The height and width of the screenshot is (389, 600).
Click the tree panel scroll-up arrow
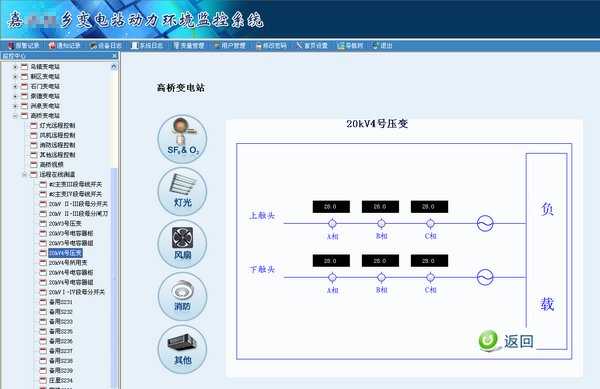tap(114, 67)
